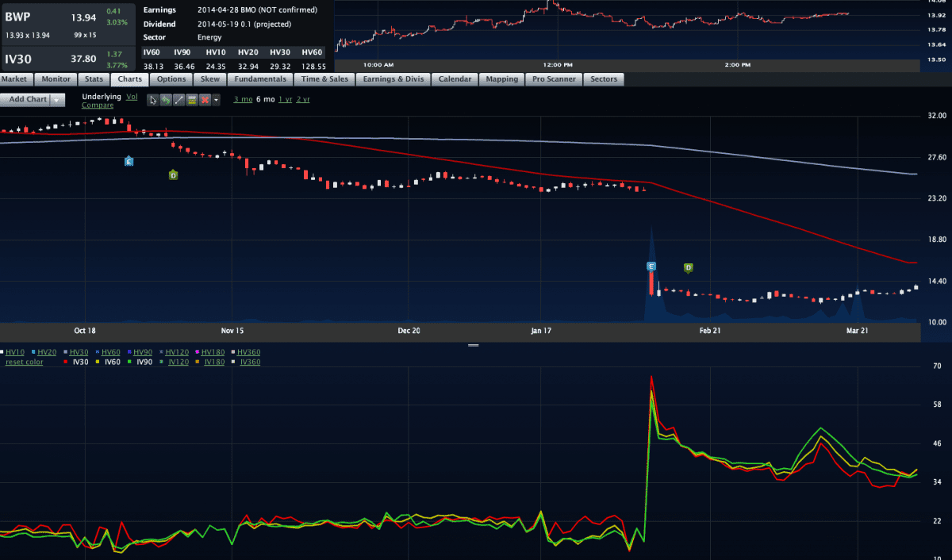Screen dimensions: 952x560
Task: Expand the drawing tools dropdown arrow
Action: tap(216, 100)
